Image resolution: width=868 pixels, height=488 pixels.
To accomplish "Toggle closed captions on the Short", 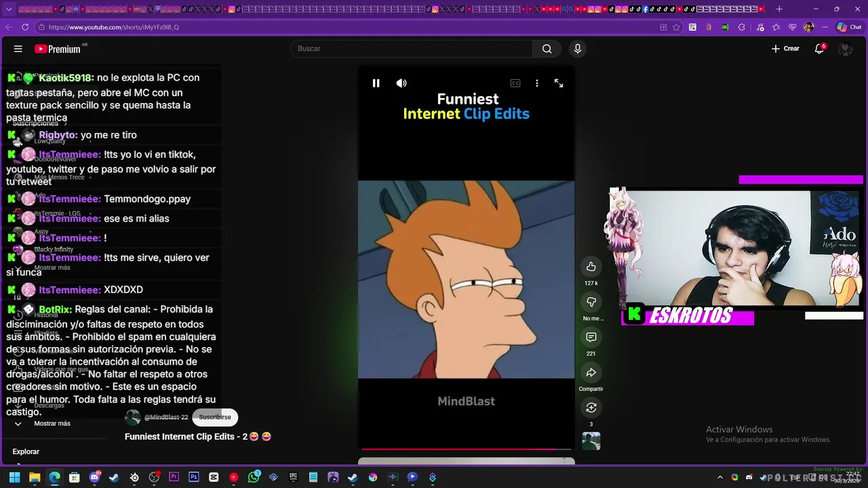I will (515, 83).
